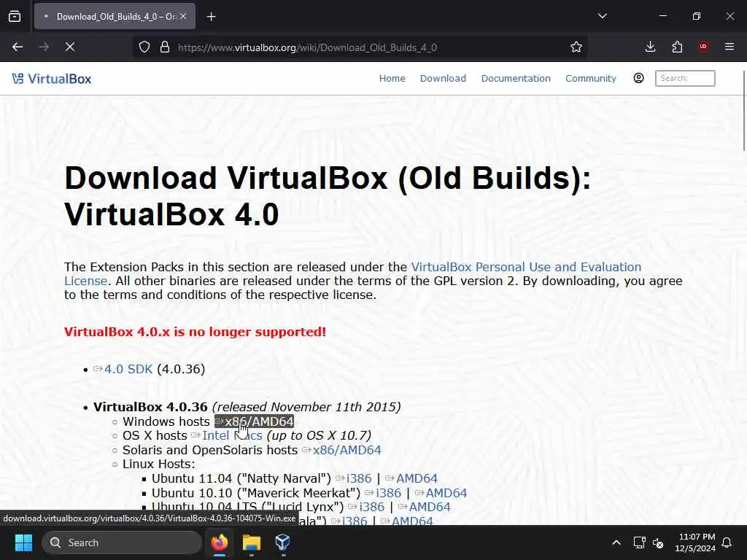The height and width of the screenshot is (560, 747).
Task: Open Firefox application hamburger menu
Action: (729, 47)
